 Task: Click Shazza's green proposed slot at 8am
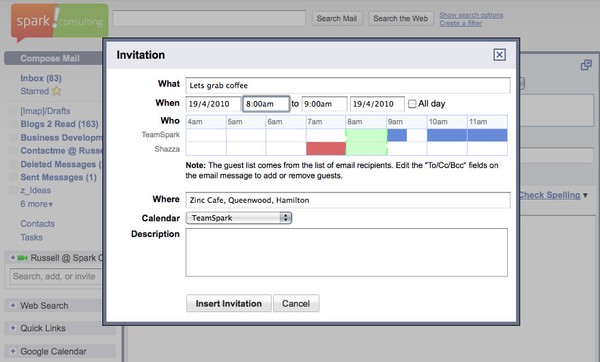click(367, 148)
